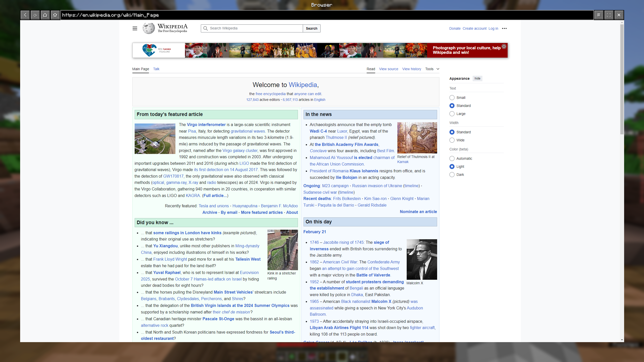The image size is (644, 362).
Task: Open the Battle of Valverde link
Action: (373, 275)
